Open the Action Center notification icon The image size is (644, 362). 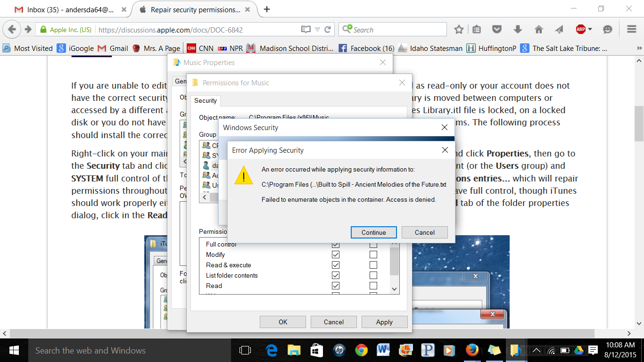point(593,350)
